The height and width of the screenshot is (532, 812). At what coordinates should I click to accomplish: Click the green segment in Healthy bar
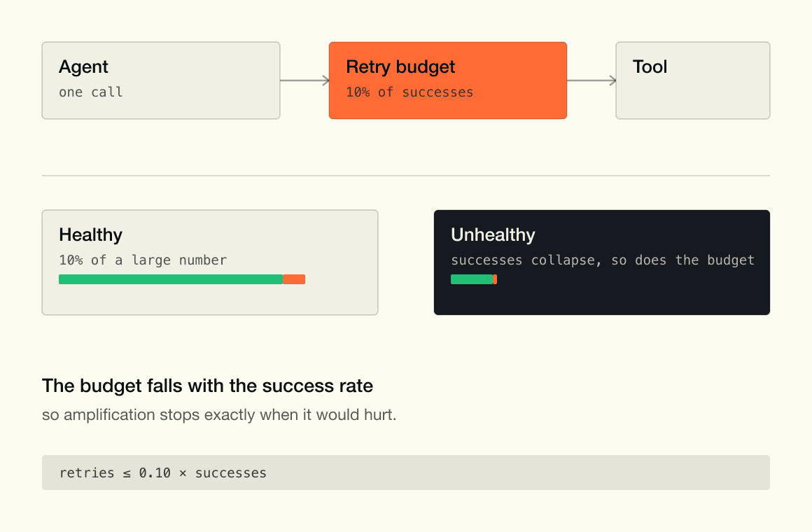(171, 279)
